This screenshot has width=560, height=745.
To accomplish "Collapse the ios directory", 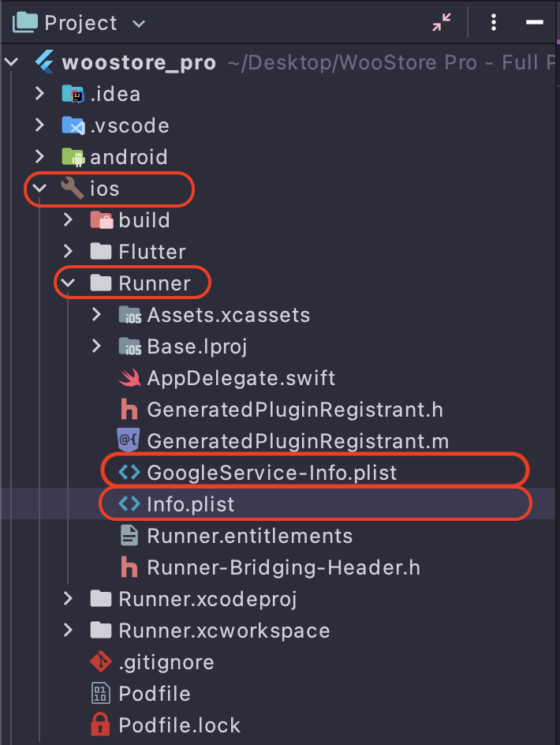I will pyautogui.click(x=39, y=189).
